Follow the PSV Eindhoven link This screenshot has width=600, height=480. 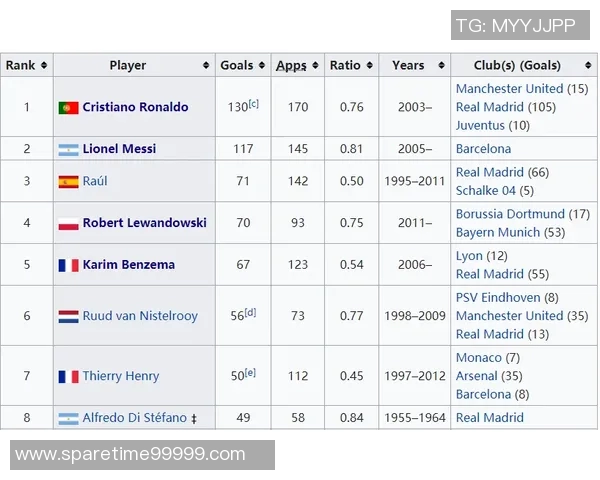click(x=498, y=298)
